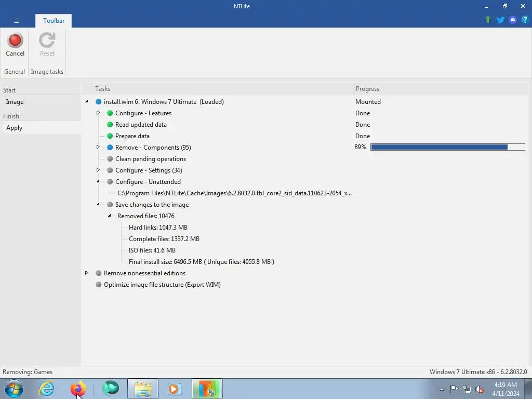
Task: Select Optimize image file structure row
Action: pyautogui.click(x=162, y=285)
